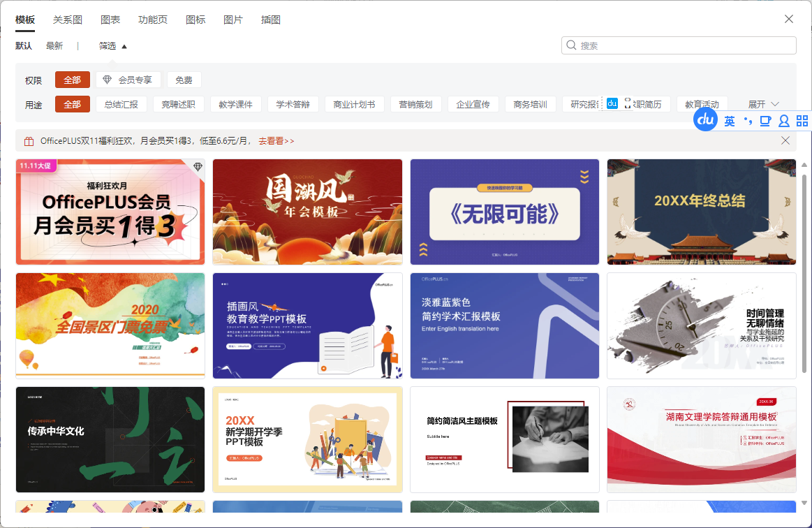Filter by 营销策划
The width and height of the screenshot is (812, 528).
[x=415, y=104]
